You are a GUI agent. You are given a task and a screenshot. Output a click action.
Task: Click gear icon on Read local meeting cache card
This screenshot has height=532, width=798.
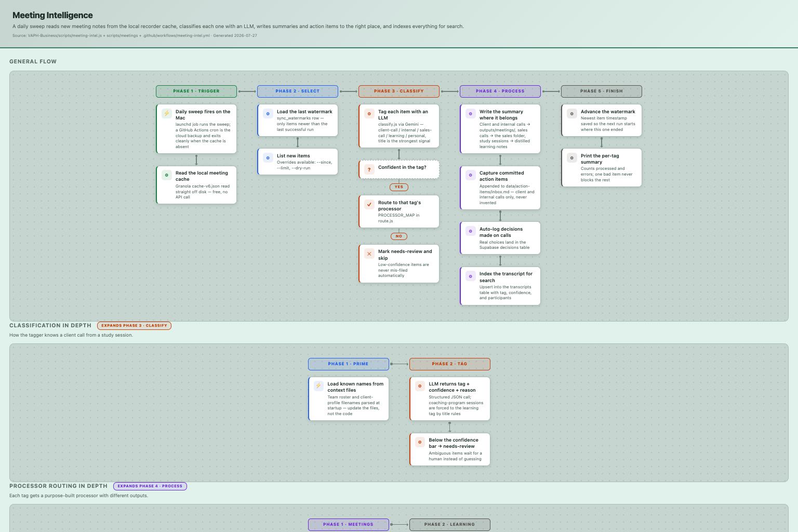(167, 175)
